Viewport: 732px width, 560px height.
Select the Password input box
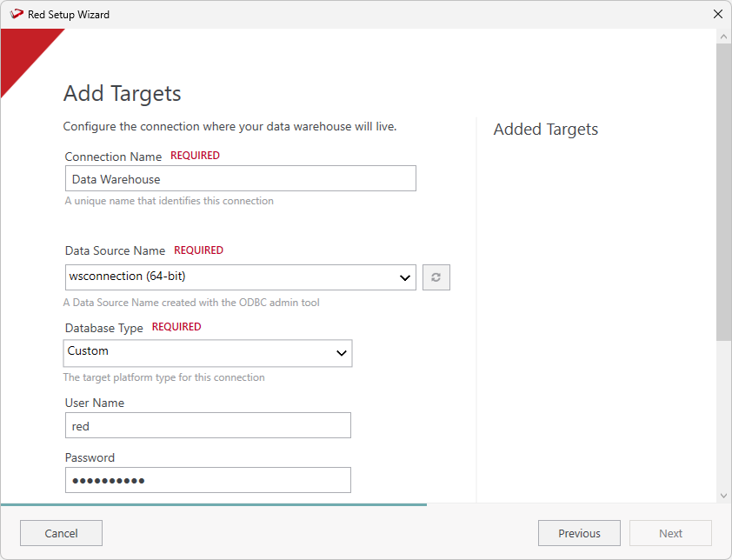(208, 480)
